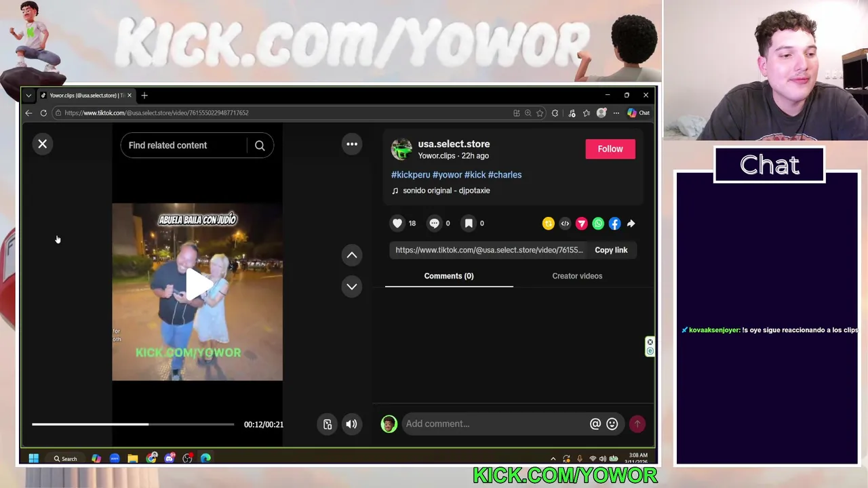This screenshot has width=868, height=488.
Task: Go to previous video with up chevron
Action: pyautogui.click(x=352, y=255)
